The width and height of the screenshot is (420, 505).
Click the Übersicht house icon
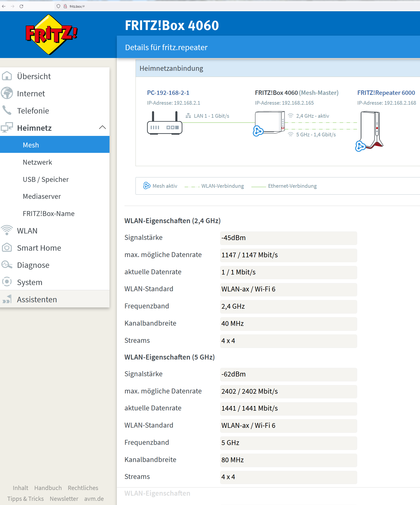(x=7, y=76)
